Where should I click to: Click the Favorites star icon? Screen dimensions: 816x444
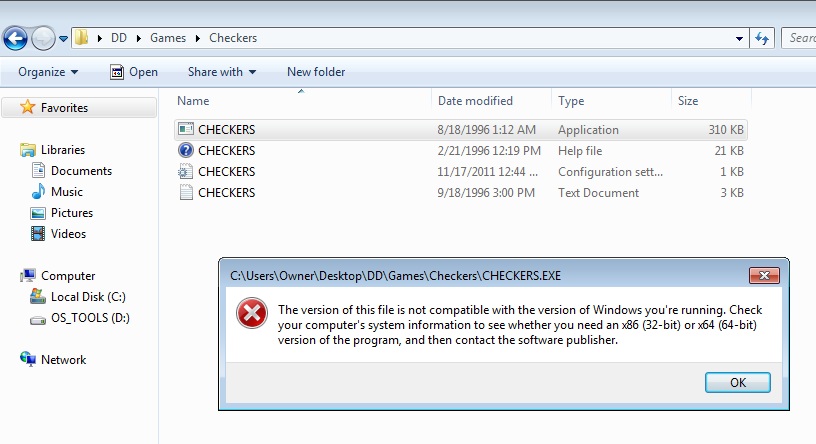point(27,107)
